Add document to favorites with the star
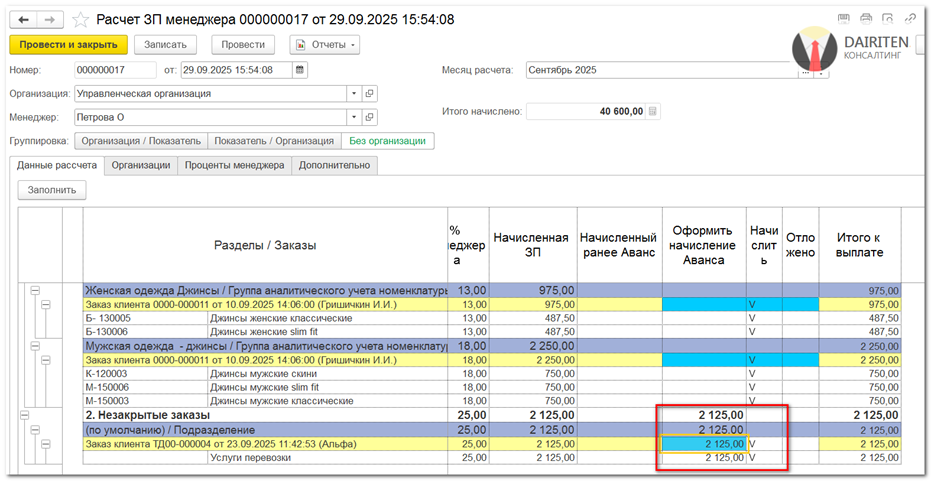This screenshot has width=931, height=481. [81, 20]
